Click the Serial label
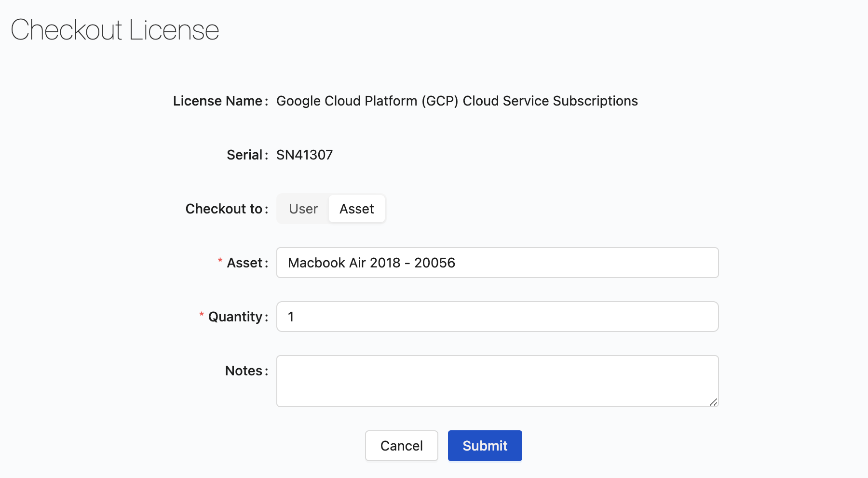The image size is (868, 478). (245, 155)
